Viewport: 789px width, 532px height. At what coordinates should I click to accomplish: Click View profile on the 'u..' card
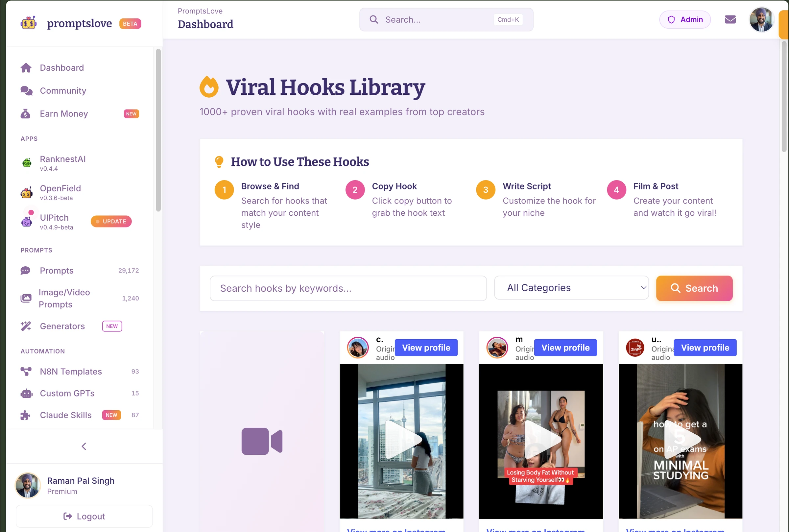pyautogui.click(x=705, y=348)
